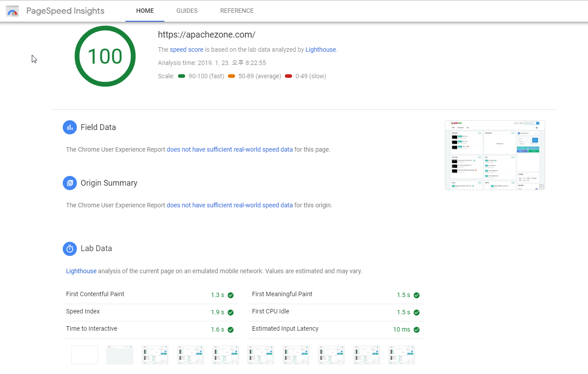The width and height of the screenshot is (588, 374).
Task: Click the green checkmark beside Speed Index
Action: 231,313
